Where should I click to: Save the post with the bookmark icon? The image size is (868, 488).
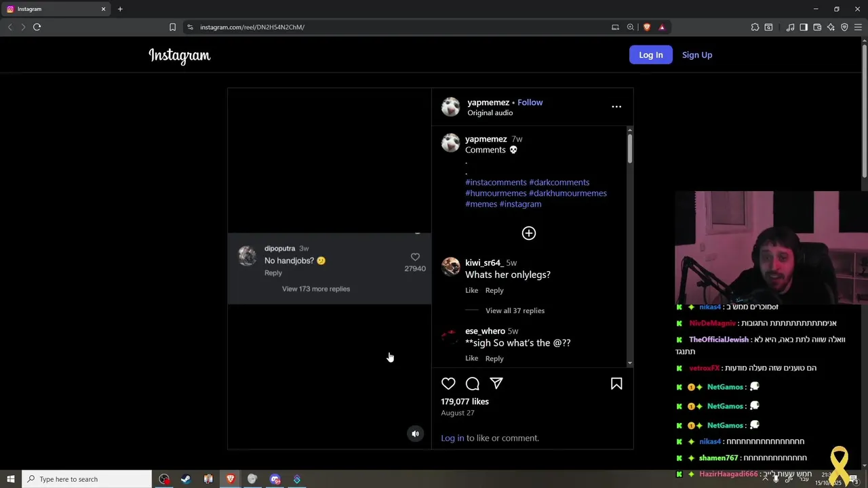[x=616, y=384]
